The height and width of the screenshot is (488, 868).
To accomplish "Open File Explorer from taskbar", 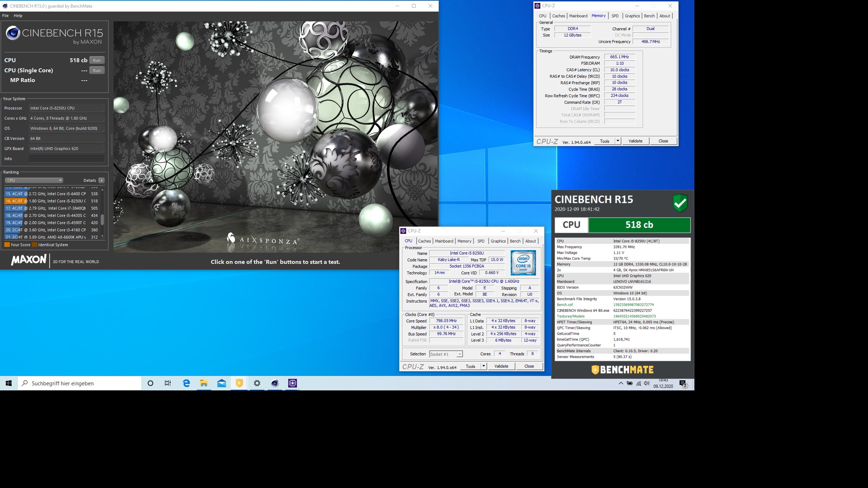I will pos(204,383).
